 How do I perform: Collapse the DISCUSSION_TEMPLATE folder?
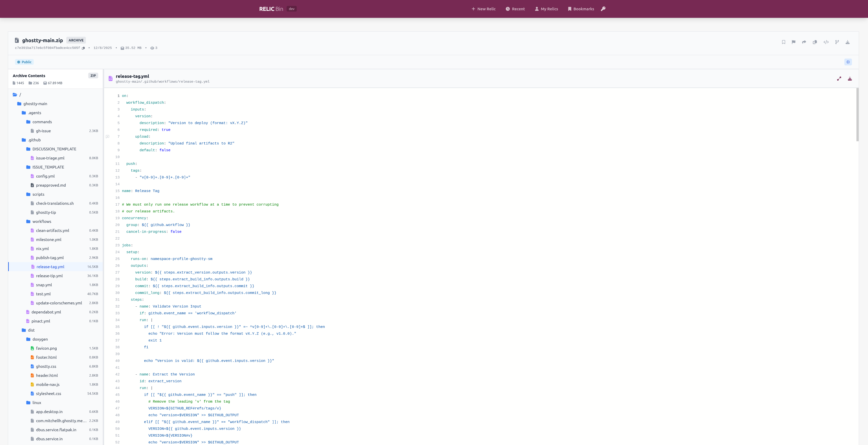(55, 149)
